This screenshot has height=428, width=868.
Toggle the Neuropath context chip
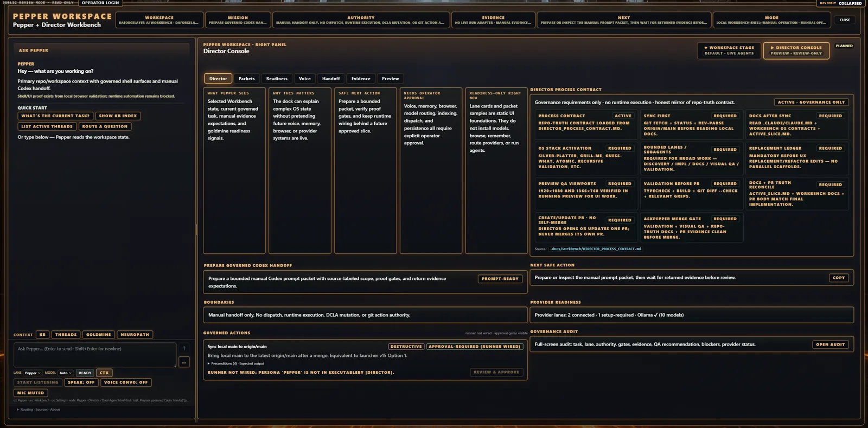pyautogui.click(x=135, y=335)
